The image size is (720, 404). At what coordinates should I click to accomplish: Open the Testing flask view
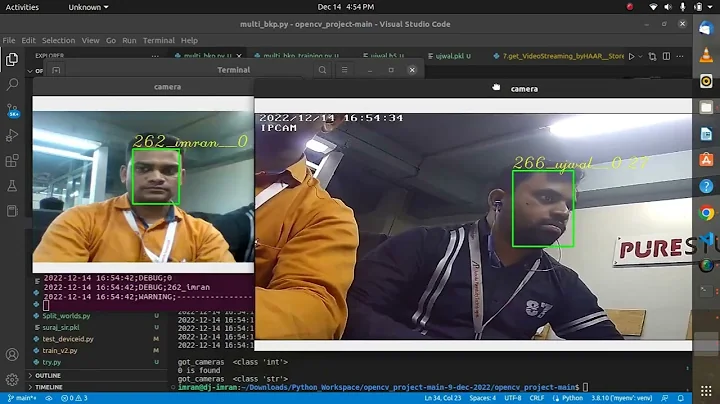point(12,186)
